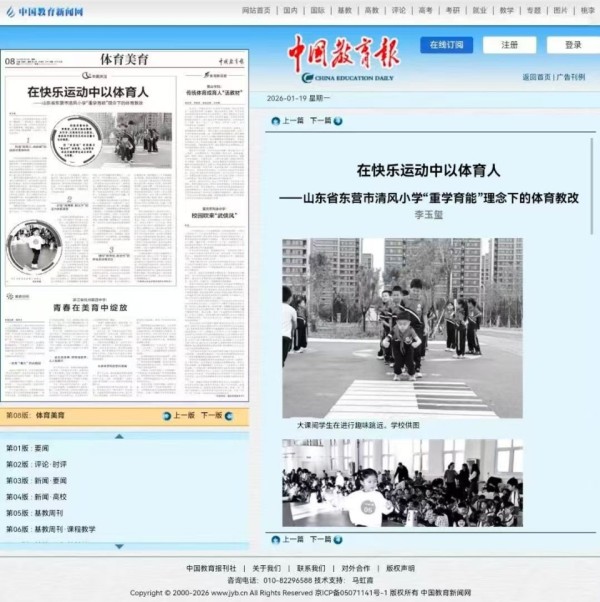
Task: Select 第03版：新闻·要闻 in the edition list
Action: coord(36,481)
